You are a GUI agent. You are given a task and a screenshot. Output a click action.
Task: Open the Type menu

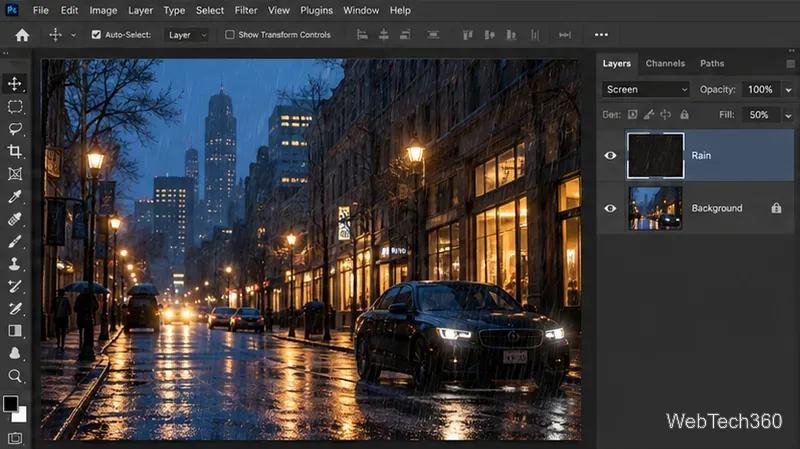[x=174, y=10]
